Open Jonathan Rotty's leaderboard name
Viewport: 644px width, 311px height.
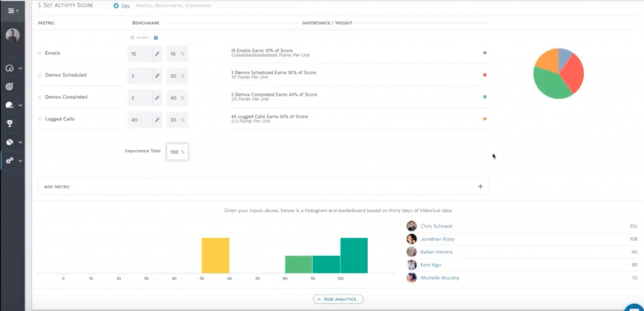tap(438, 239)
